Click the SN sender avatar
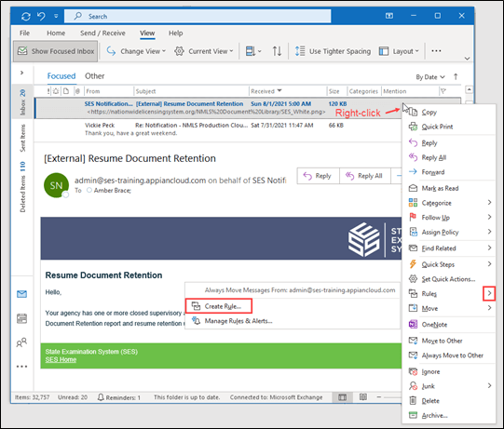This screenshot has width=504, height=429. pyautogui.click(x=56, y=185)
